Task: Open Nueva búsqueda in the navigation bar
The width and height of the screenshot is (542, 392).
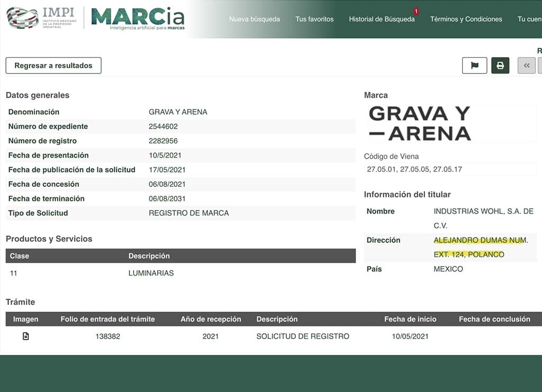Action: pos(255,19)
